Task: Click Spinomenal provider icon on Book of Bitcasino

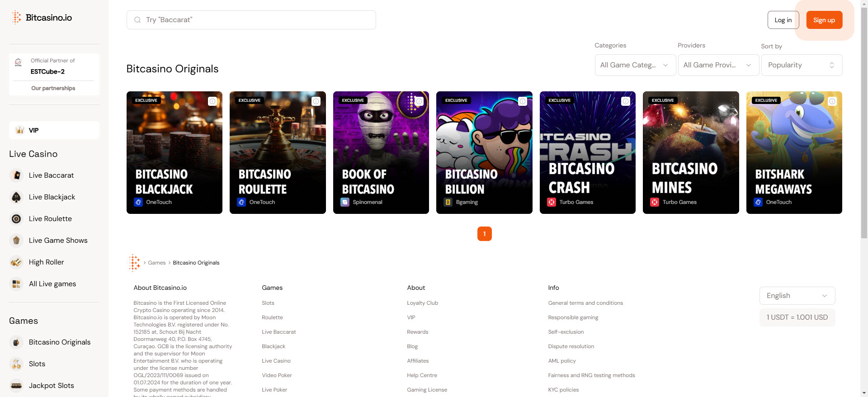Action: (345, 202)
